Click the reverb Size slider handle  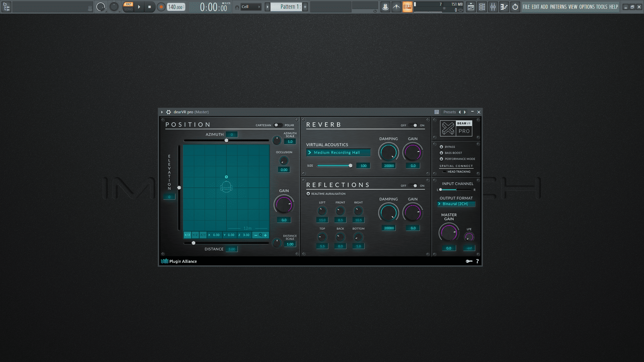coord(351,166)
